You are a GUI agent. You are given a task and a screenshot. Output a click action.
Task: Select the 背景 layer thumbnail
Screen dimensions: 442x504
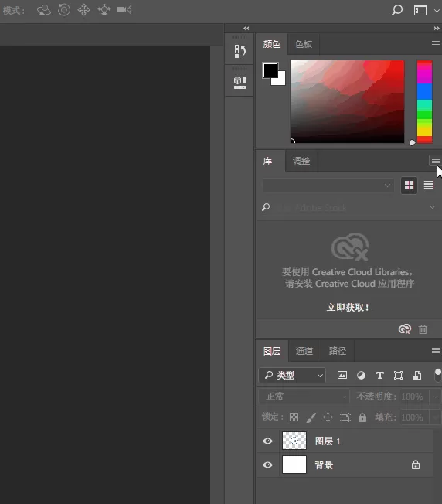click(x=294, y=465)
